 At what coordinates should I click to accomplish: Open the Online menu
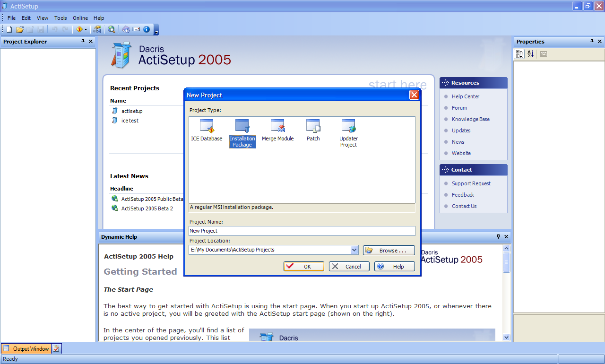80,18
